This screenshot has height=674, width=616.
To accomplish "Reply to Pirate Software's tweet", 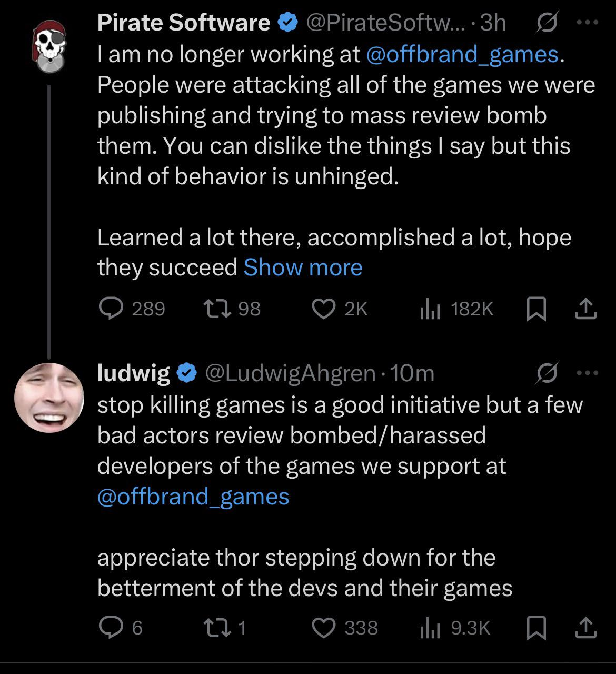I will tap(132, 309).
